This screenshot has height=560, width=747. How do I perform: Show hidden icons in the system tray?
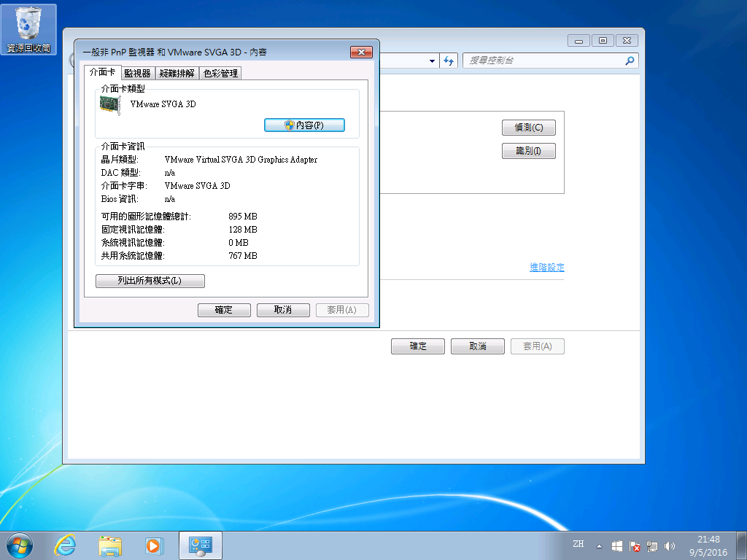click(x=598, y=545)
